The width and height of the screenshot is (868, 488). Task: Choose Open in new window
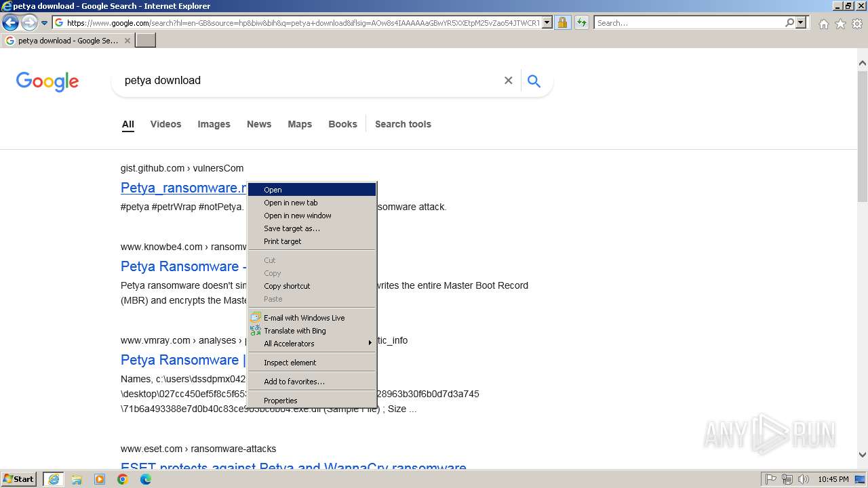[x=312, y=216]
